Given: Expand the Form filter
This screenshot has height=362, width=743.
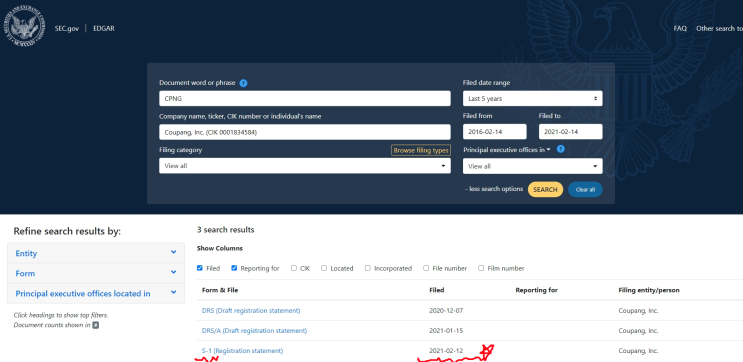Looking at the screenshot, I should 96,273.
